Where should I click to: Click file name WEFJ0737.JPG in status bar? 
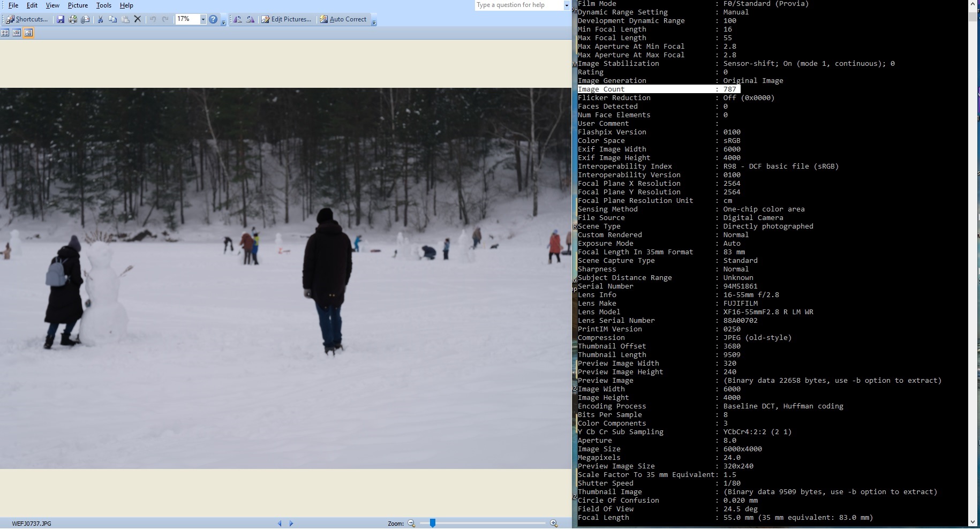tap(32, 524)
